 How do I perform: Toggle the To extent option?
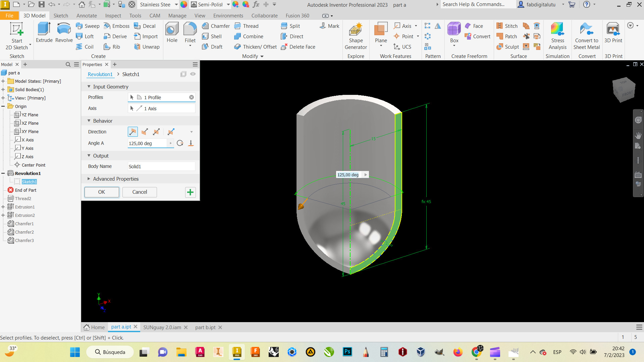point(191,143)
